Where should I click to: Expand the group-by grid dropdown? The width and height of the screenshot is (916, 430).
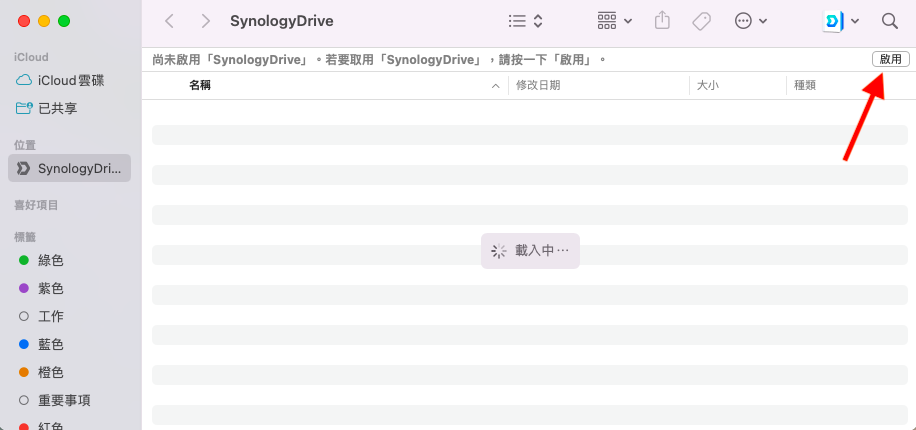click(x=614, y=21)
